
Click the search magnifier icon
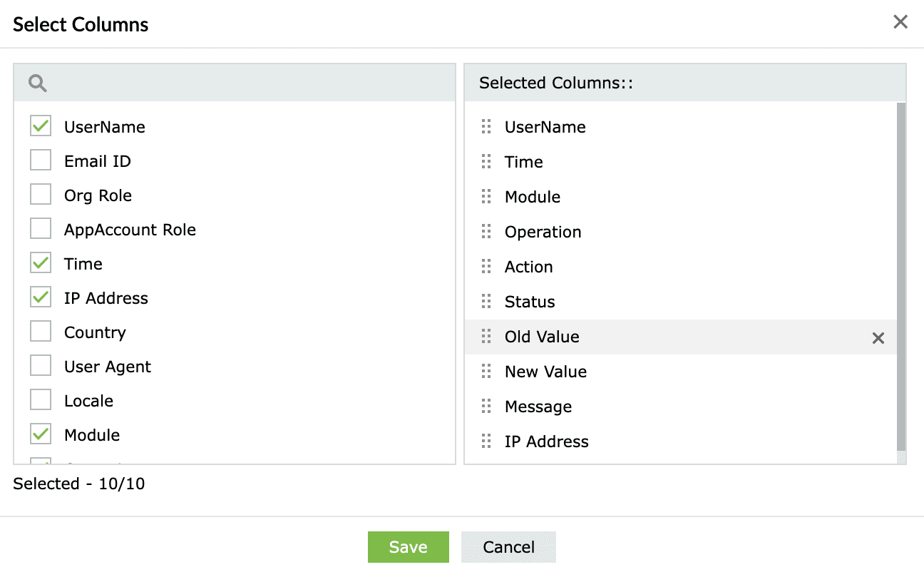[x=38, y=83]
